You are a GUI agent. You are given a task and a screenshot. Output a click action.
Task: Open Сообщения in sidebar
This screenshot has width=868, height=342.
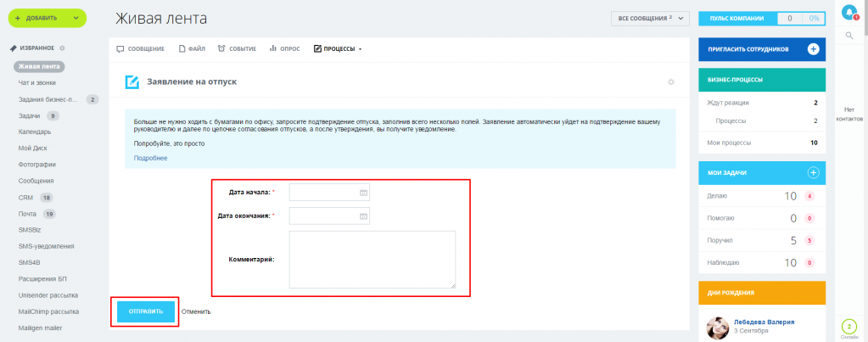coord(36,181)
